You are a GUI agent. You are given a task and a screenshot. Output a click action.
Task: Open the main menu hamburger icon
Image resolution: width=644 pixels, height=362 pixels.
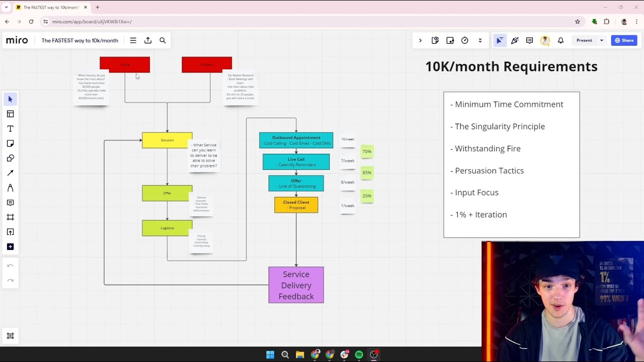133,40
